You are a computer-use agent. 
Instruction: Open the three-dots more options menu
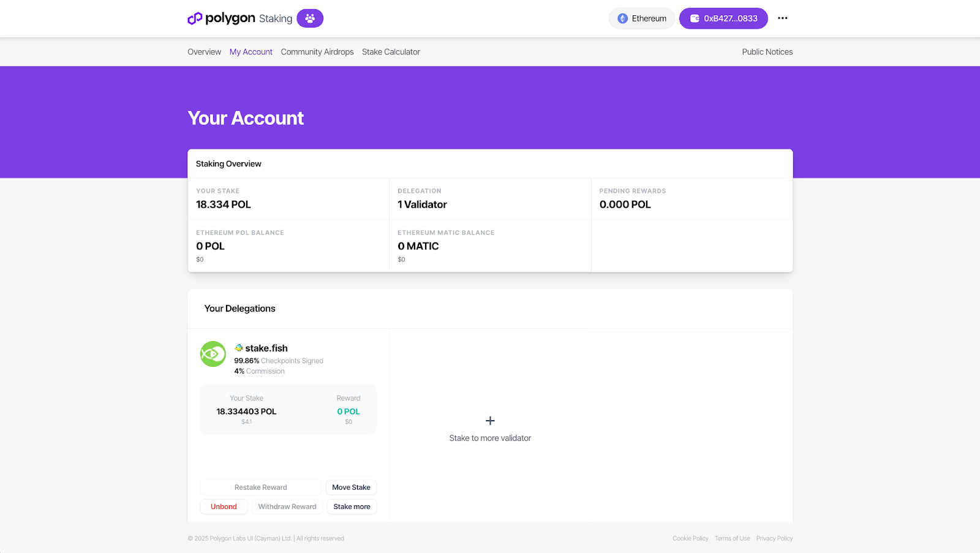click(x=782, y=18)
